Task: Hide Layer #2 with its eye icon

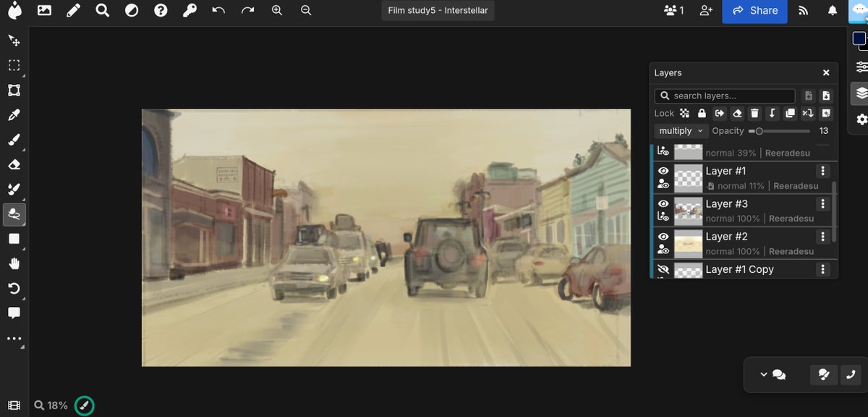Action: coord(663,237)
